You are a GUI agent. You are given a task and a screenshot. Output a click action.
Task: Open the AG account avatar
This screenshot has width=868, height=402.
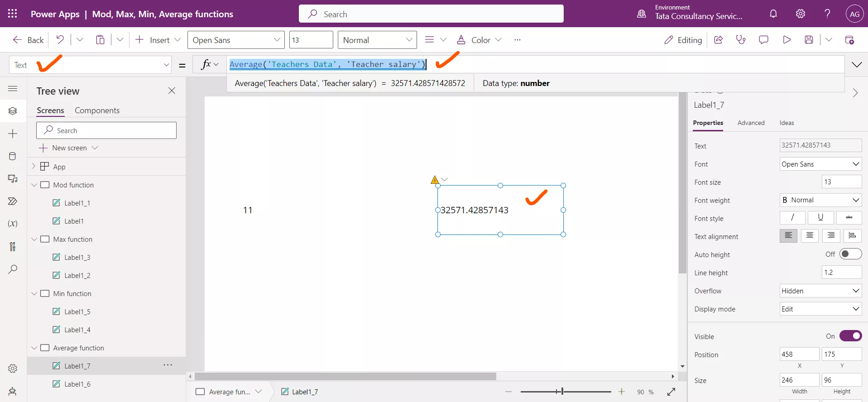coord(854,14)
